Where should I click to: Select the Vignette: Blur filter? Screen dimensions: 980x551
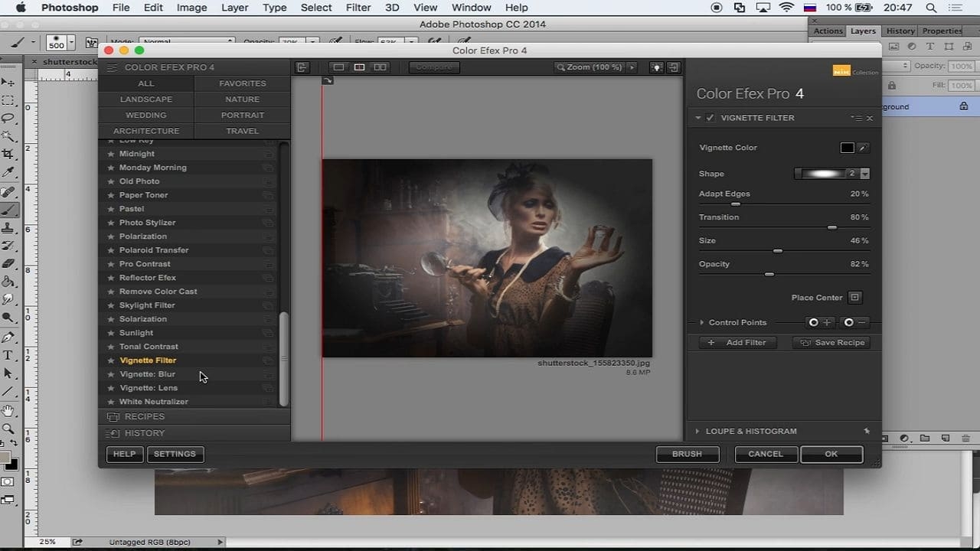(x=148, y=374)
